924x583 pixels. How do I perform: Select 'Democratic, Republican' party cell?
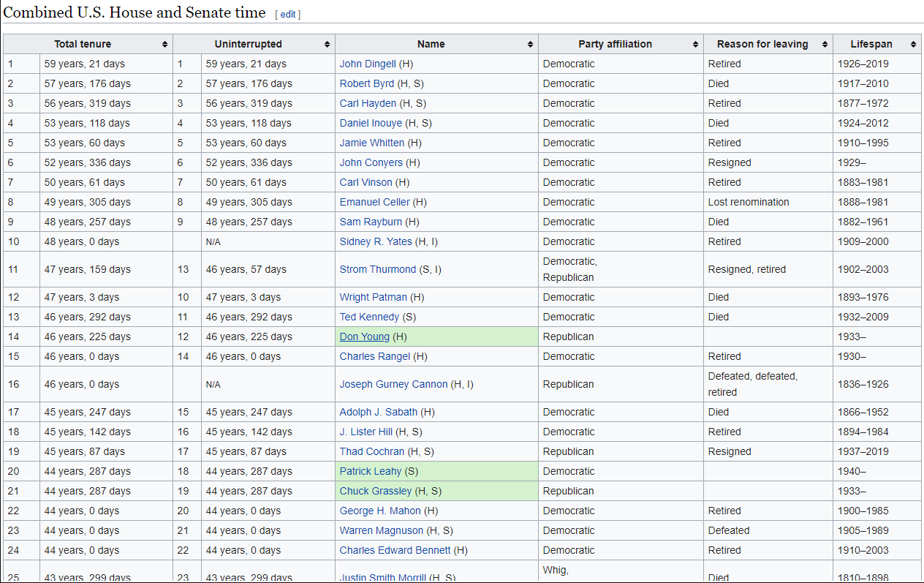coord(621,269)
